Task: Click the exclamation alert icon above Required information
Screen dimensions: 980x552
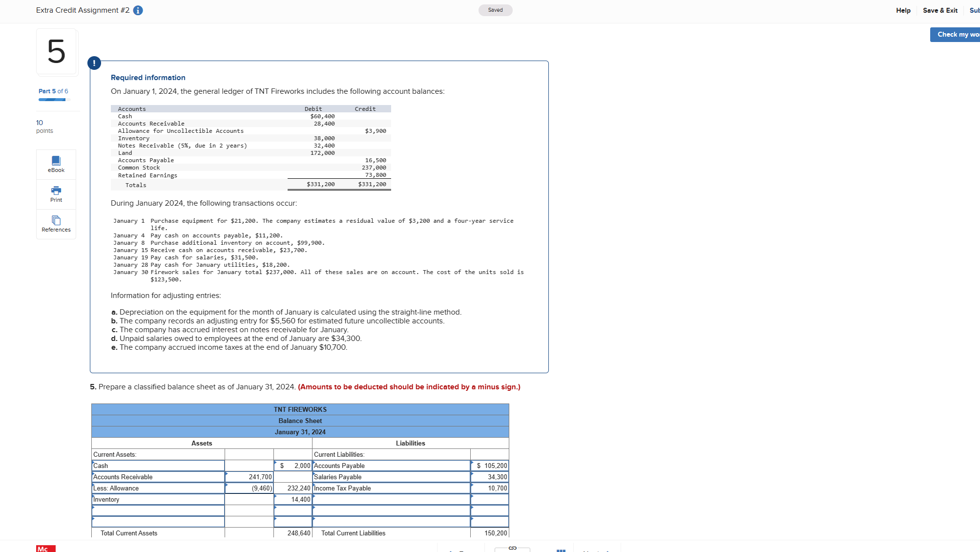Action: coord(94,63)
